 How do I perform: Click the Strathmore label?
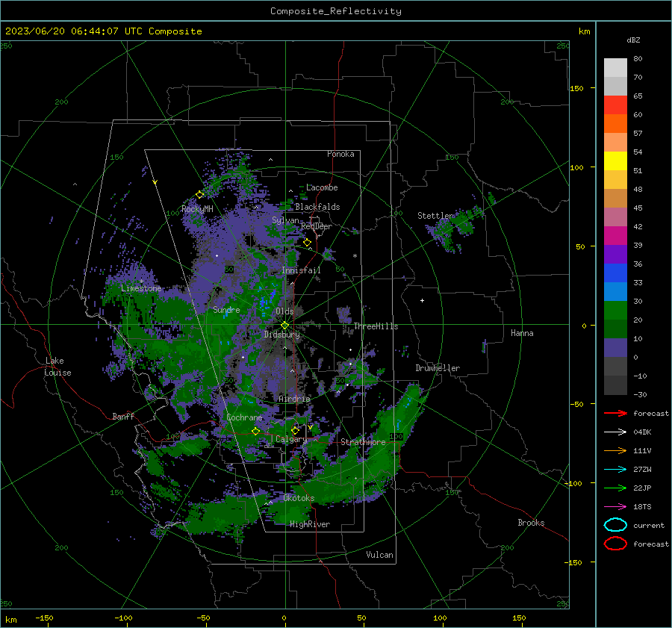(363, 441)
